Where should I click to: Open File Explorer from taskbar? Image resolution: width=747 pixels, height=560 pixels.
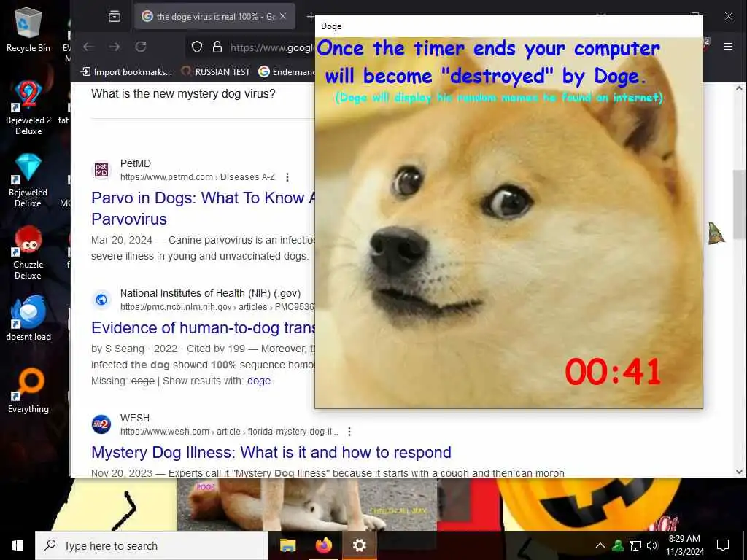tap(287, 545)
